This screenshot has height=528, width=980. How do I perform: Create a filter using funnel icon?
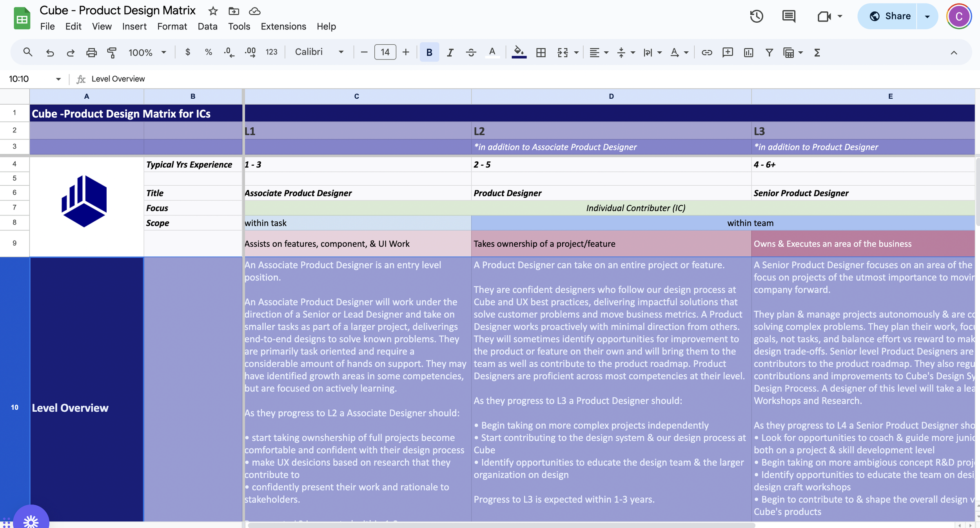tap(769, 52)
